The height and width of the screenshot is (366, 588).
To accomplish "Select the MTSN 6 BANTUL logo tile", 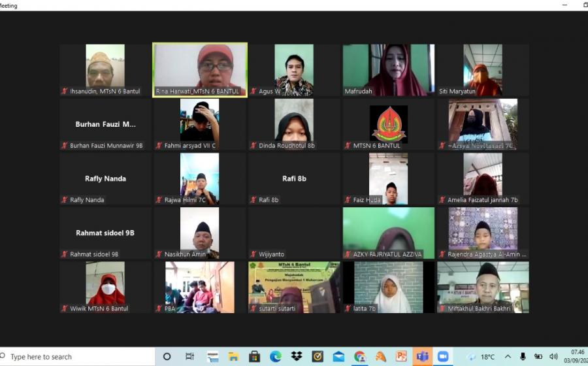I will 388,124.
